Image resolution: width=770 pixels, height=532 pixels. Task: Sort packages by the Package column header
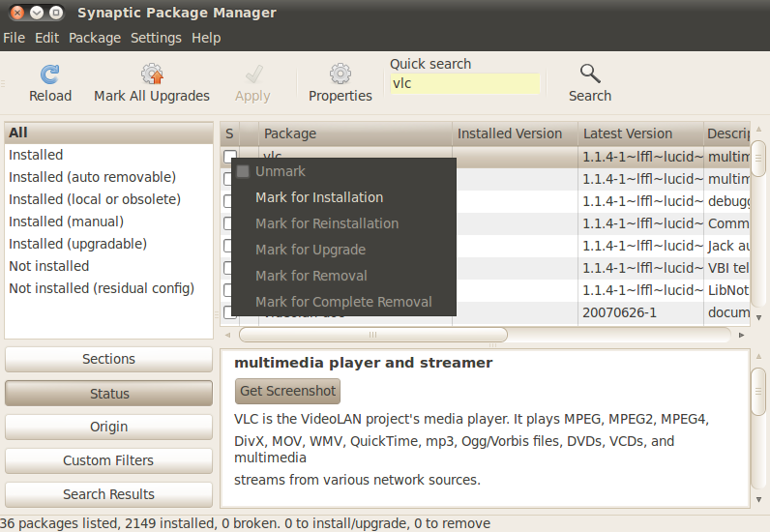pos(290,133)
